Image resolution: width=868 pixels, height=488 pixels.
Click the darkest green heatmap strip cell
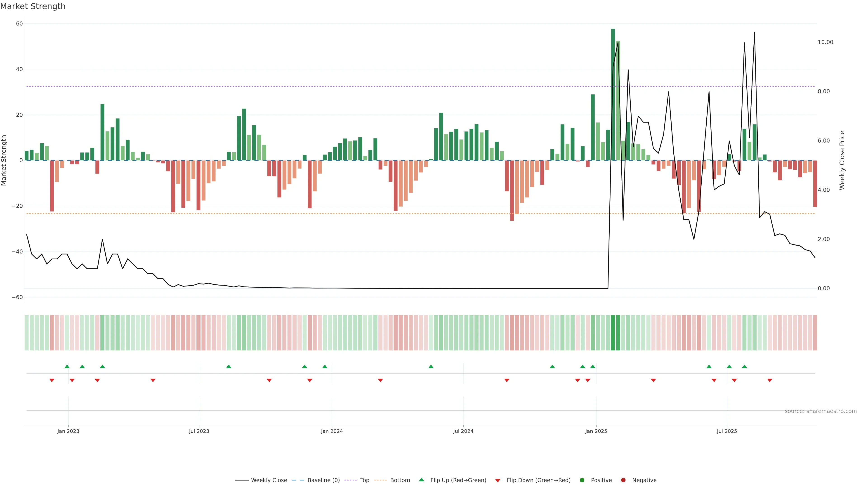pos(613,332)
